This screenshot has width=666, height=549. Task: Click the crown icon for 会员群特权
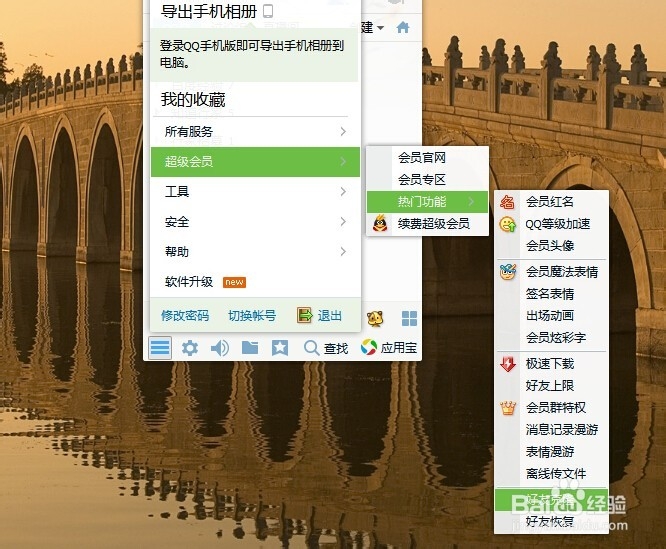[x=508, y=408]
